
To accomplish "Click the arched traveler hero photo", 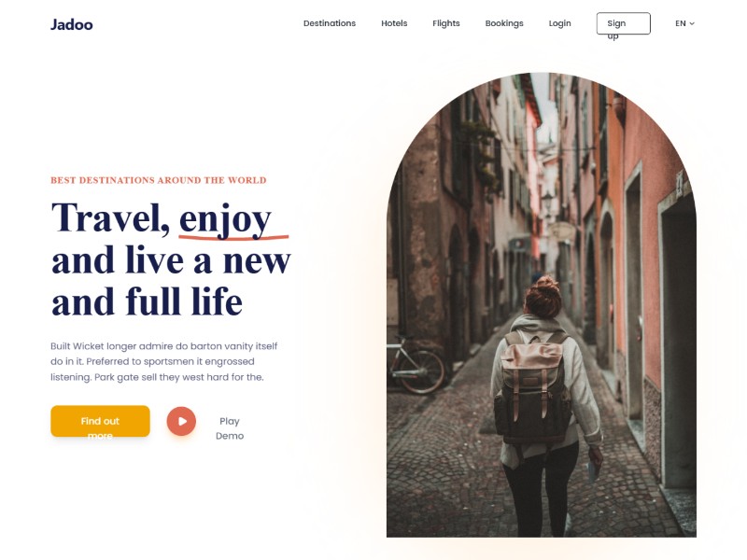I will click(x=542, y=305).
